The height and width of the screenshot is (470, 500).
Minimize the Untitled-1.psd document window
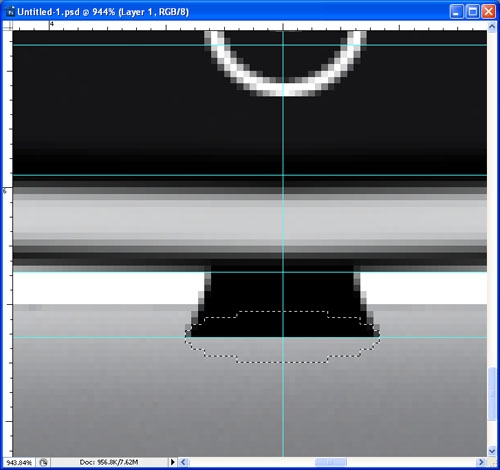coord(456,12)
